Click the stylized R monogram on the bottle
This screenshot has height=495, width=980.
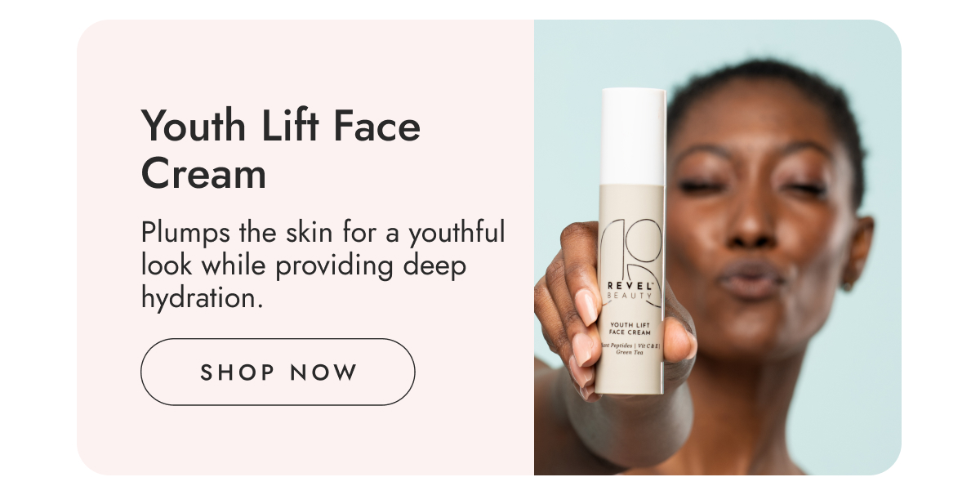click(x=629, y=249)
